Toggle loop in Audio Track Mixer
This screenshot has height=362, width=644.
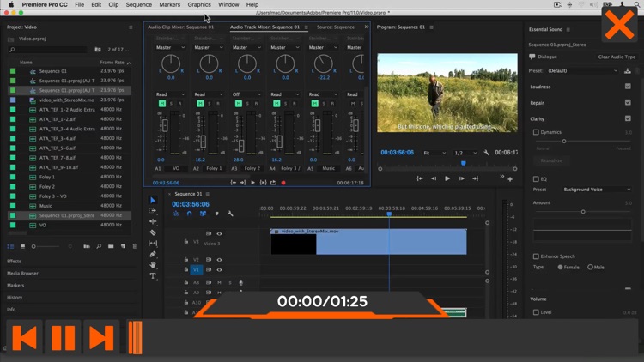click(x=273, y=183)
